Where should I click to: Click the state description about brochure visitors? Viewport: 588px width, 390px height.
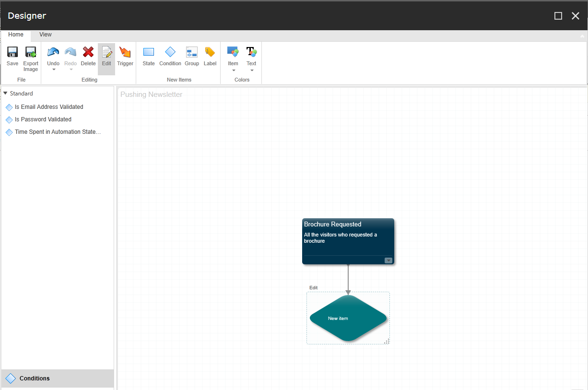pyautogui.click(x=341, y=238)
